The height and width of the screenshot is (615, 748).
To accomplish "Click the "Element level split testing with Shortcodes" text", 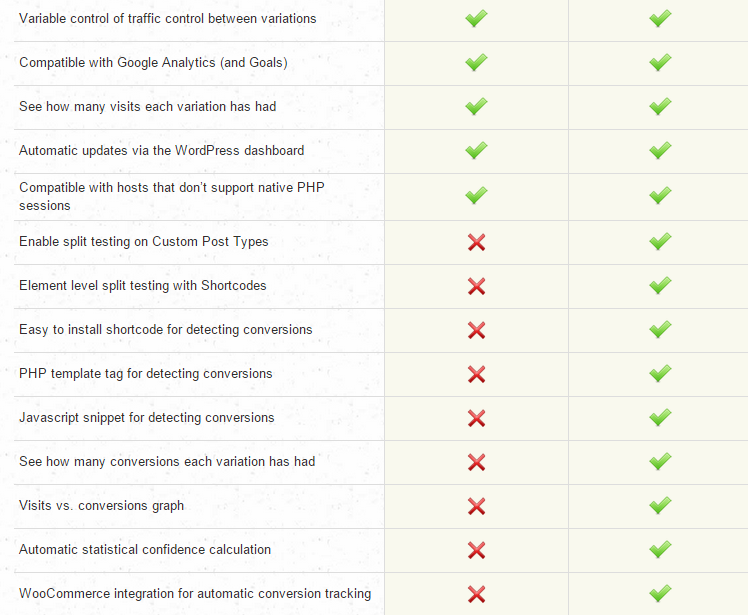I will [143, 286].
